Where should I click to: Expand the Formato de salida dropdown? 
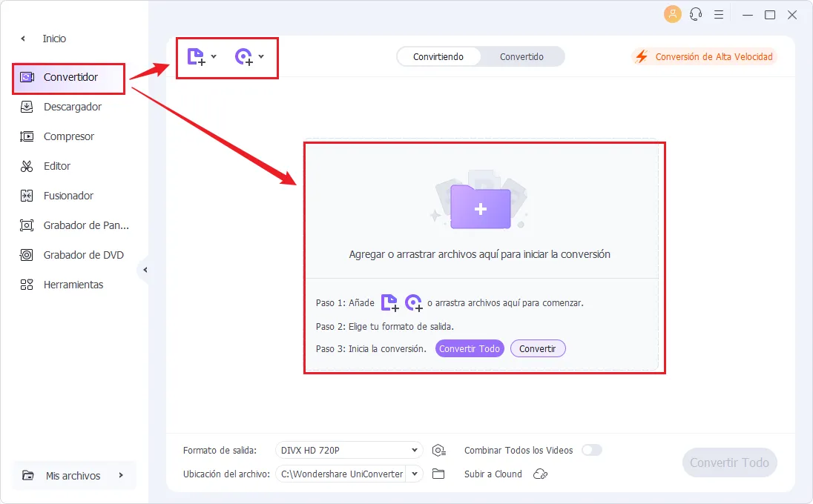(x=414, y=451)
